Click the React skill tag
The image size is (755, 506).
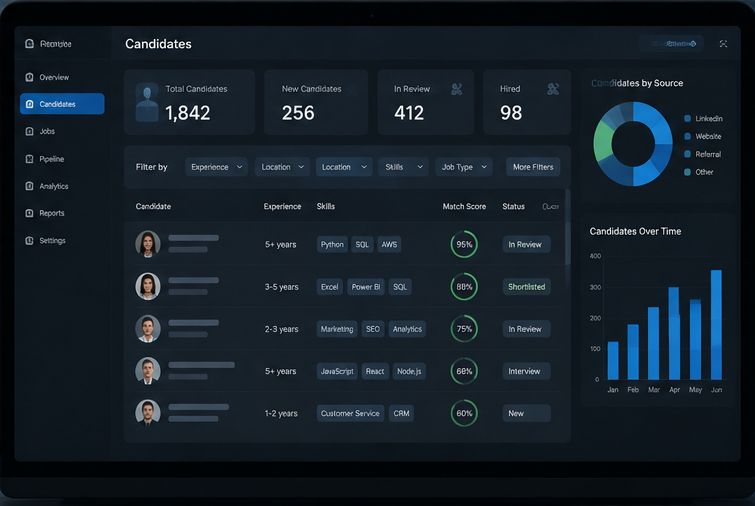tap(375, 371)
